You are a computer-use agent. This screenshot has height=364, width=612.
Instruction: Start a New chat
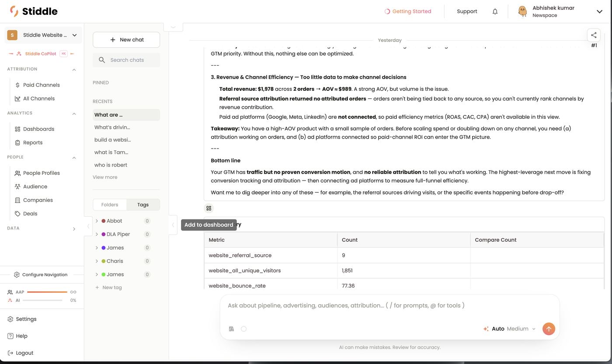click(x=126, y=40)
